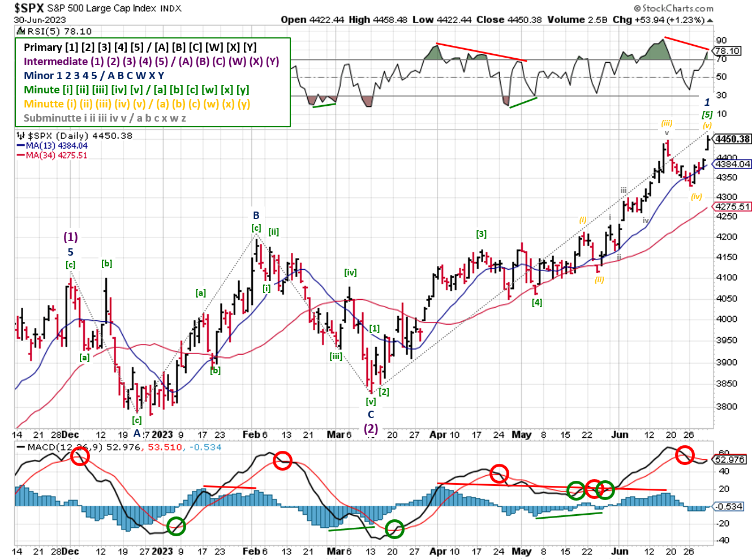Click the green [3] wave label
The width and height of the screenshot is (752, 560).
tap(482, 234)
